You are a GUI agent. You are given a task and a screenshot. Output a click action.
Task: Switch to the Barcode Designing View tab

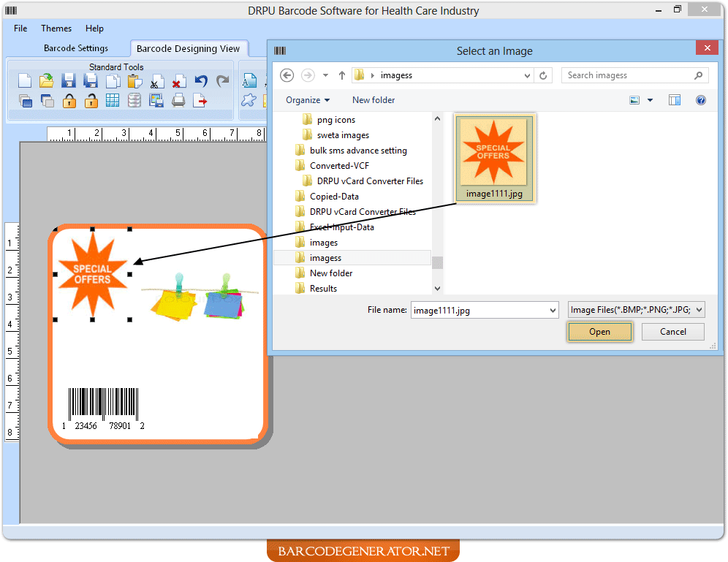click(x=189, y=49)
